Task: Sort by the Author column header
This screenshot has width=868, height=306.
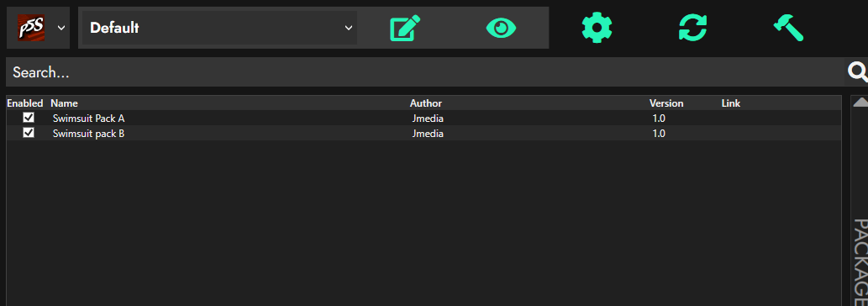Action: 426,103
